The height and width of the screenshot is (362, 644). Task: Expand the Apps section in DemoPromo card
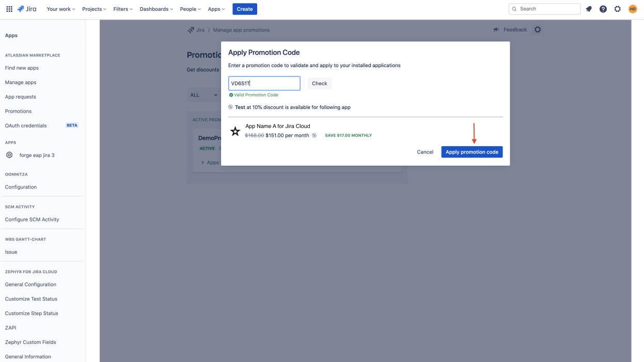click(x=210, y=162)
